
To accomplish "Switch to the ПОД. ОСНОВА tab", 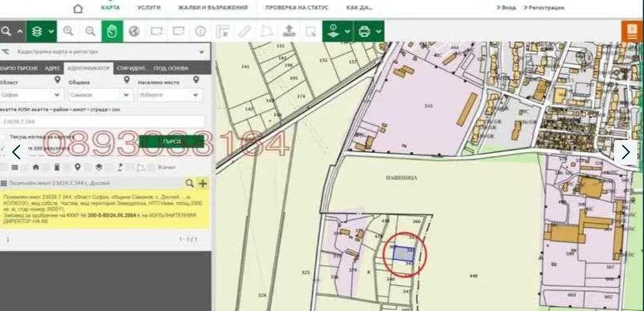I will pyautogui.click(x=171, y=68).
